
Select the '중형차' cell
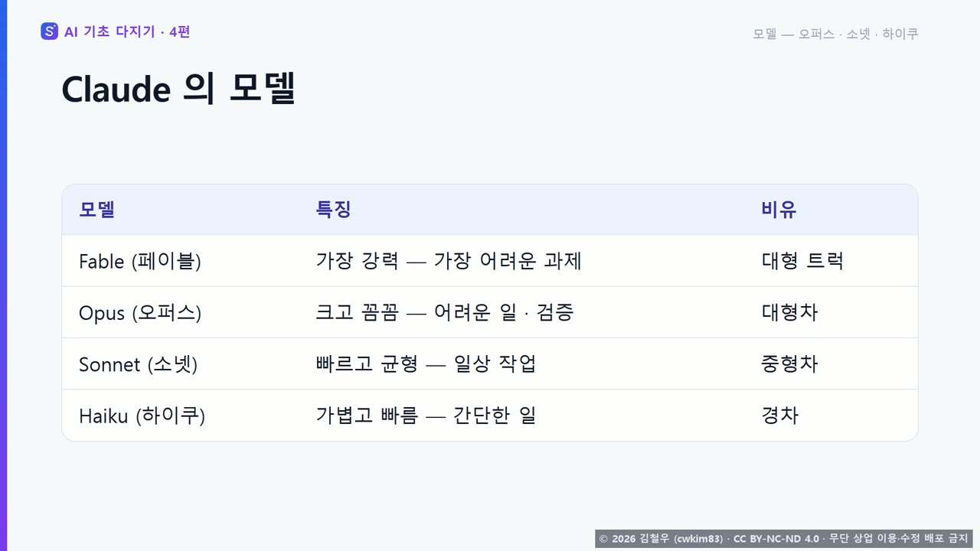click(789, 364)
